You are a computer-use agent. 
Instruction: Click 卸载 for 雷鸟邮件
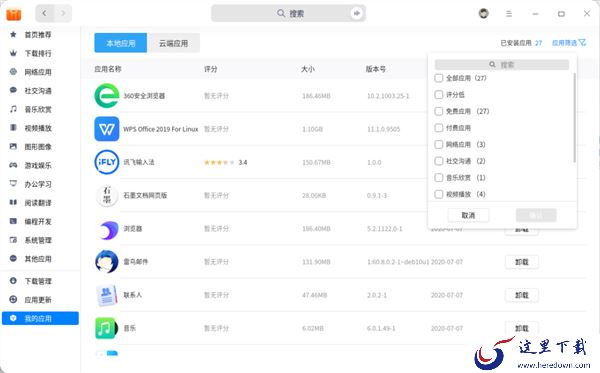click(522, 262)
